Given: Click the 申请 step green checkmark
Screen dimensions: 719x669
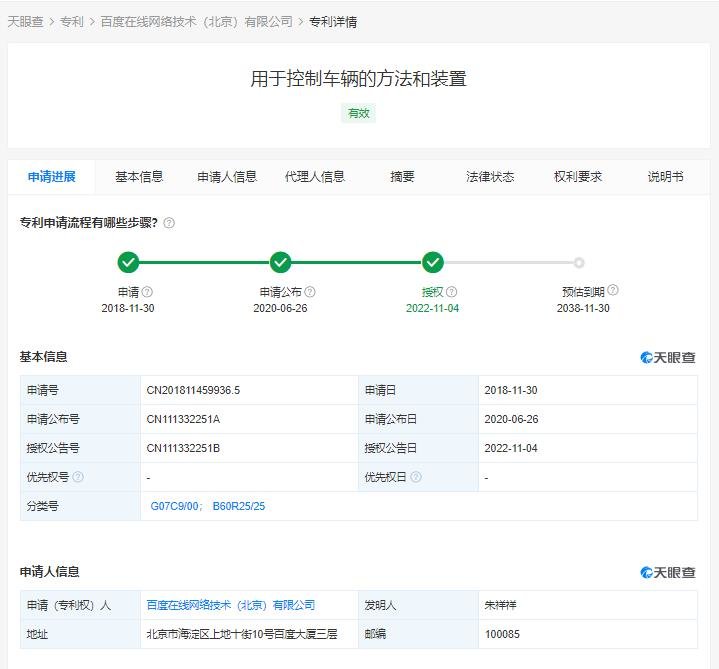Looking at the screenshot, I should coord(128,263).
